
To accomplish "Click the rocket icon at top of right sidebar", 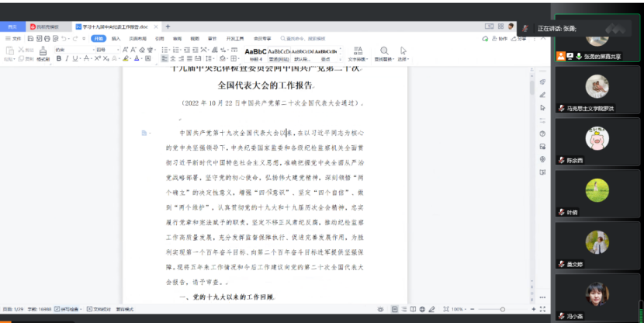I will pyautogui.click(x=542, y=82).
